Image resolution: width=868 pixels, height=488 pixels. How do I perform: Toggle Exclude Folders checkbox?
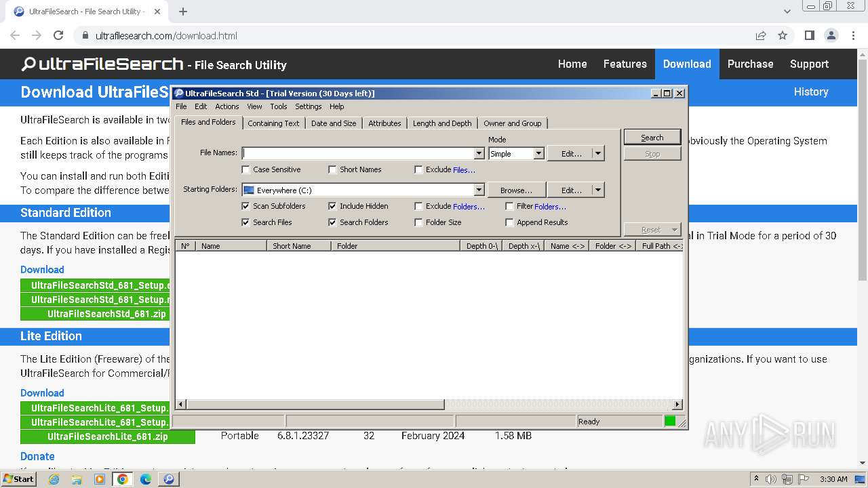click(x=418, y=206)
